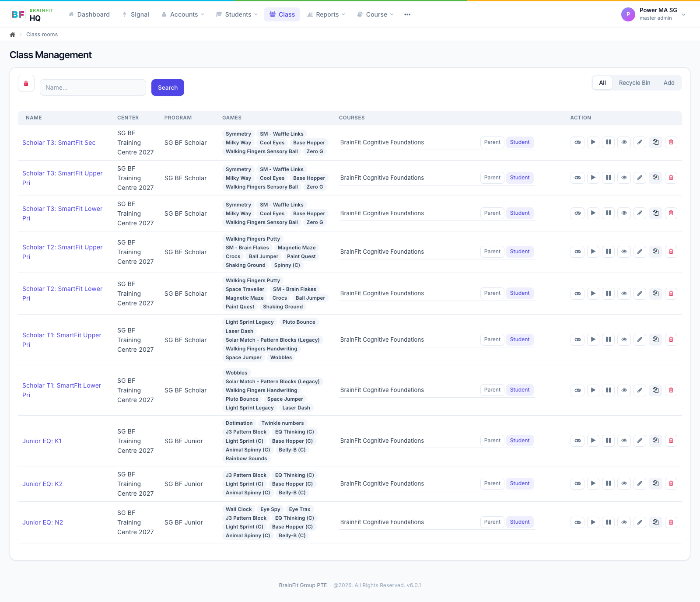This screenshot has height=602, width=700.
Task: Select Student toggle for Scholar T3: SmartFit Sec
Action: (520, 142)
